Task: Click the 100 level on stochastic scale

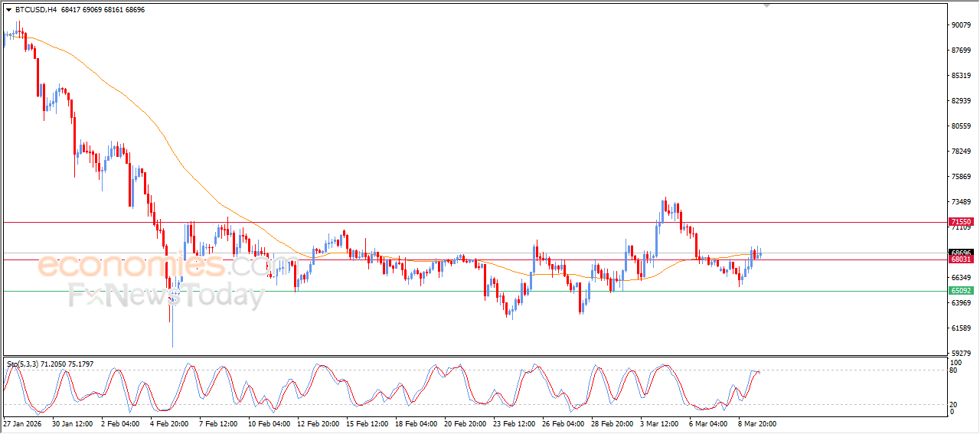Action: (x=956, y=362)
